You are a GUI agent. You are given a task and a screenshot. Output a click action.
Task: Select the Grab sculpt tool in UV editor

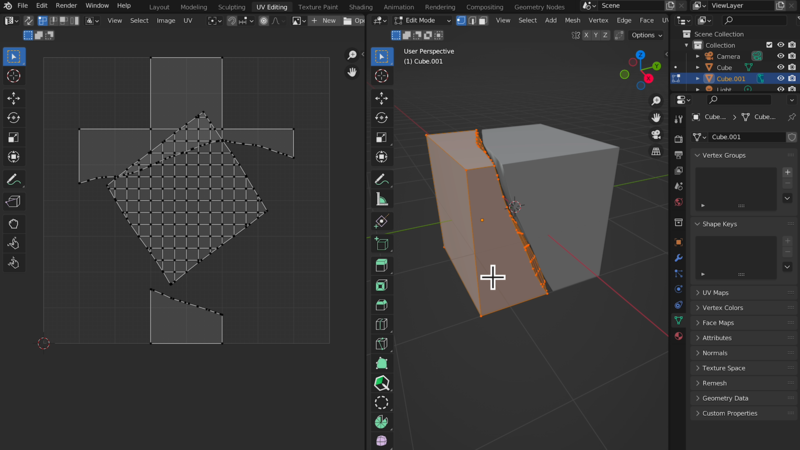(x=14, y=223)
